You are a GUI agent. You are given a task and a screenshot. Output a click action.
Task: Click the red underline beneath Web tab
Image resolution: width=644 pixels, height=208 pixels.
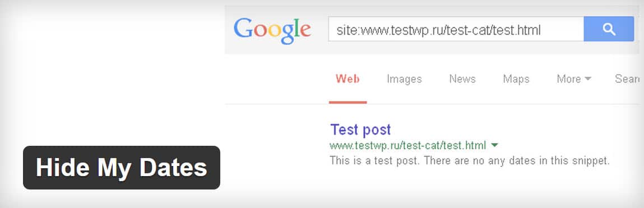348,102
